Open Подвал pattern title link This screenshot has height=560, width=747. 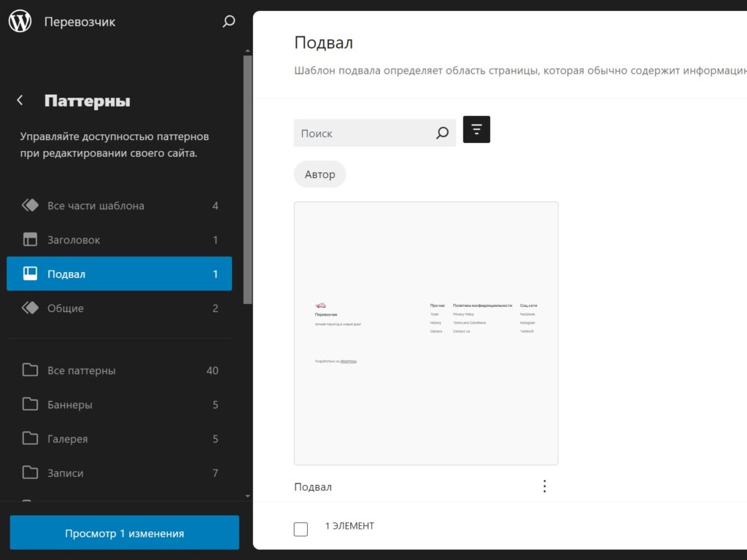pyautogui.click(x=313, y=486)
